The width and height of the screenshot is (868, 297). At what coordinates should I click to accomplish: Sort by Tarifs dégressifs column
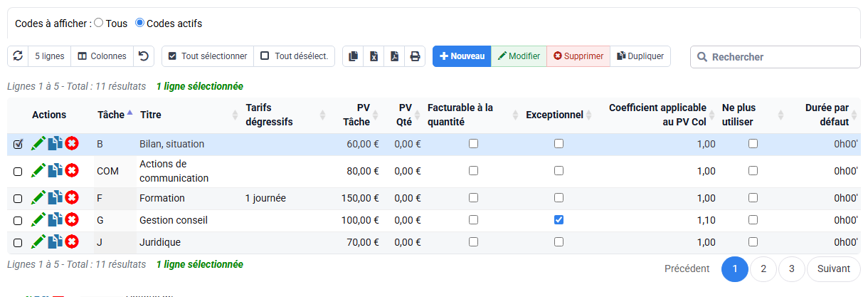[285, 115]
